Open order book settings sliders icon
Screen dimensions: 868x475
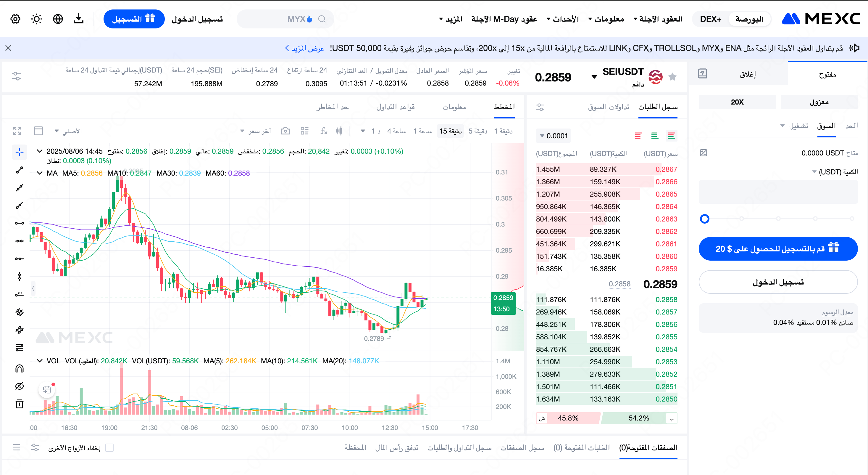click(540, 107)
